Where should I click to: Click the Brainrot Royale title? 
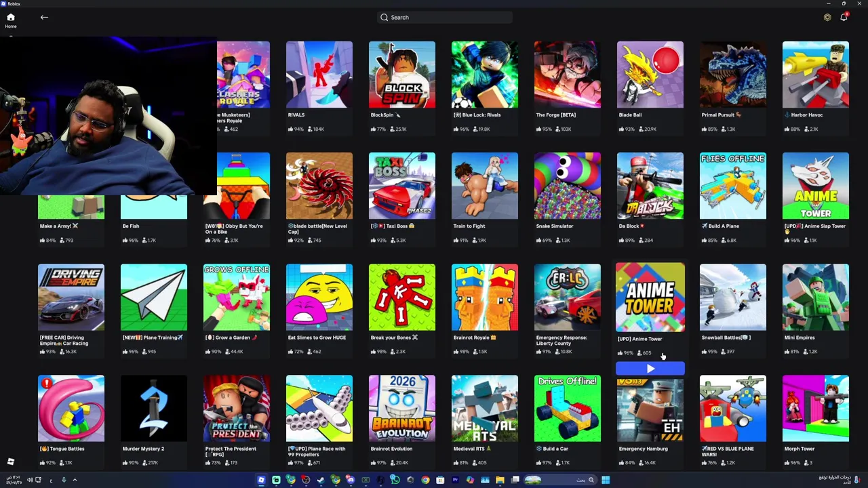[x=474, y=338]
